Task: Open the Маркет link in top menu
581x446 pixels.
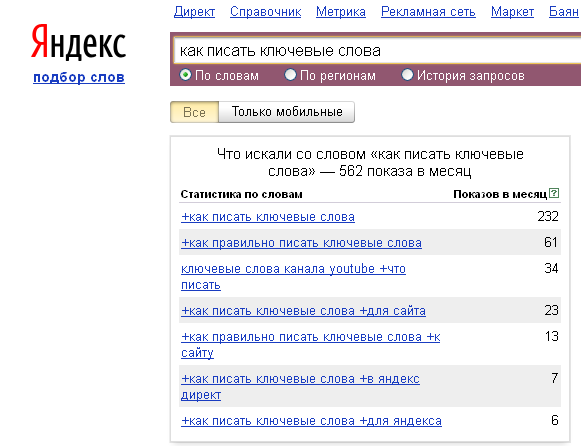Action: [512, 11]
